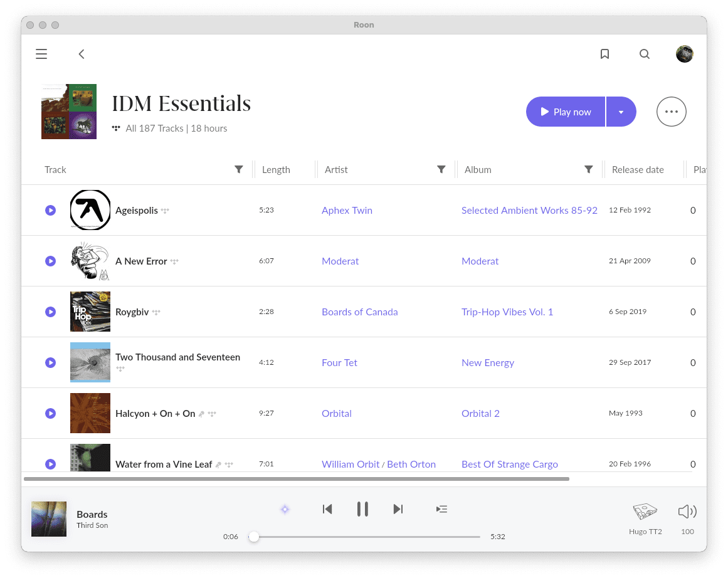Viewport: 728px width, 578px height.
Task: Open now playing Boards album art
Action: point(49,519)
